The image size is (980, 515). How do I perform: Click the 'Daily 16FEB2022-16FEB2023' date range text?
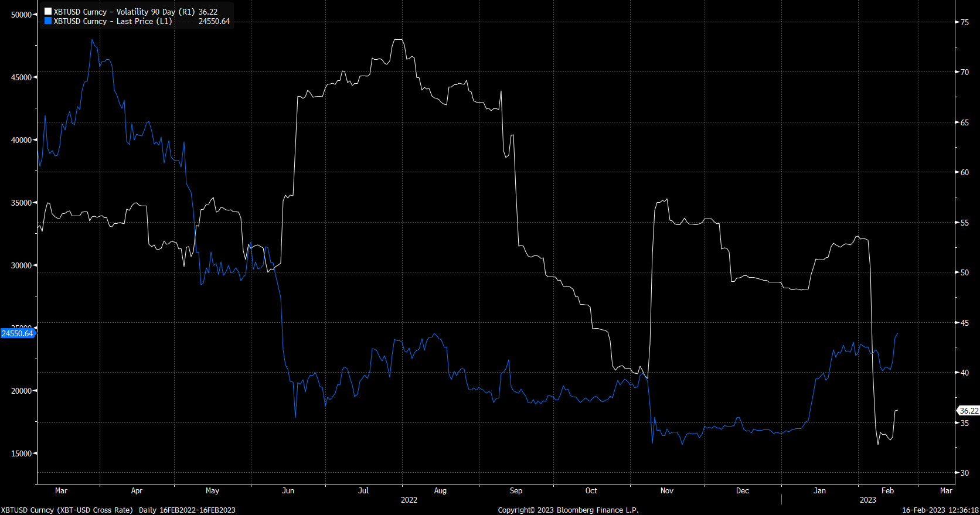click(x=187, y=510)
